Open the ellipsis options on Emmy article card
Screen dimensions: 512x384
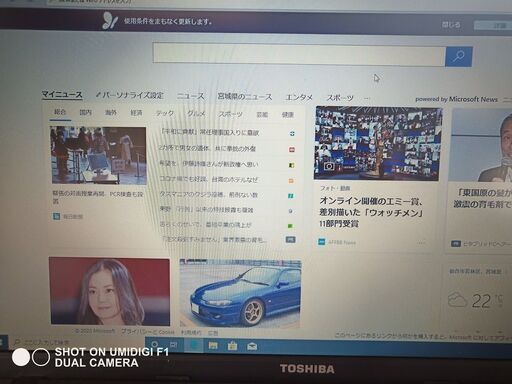pos(421,243)
